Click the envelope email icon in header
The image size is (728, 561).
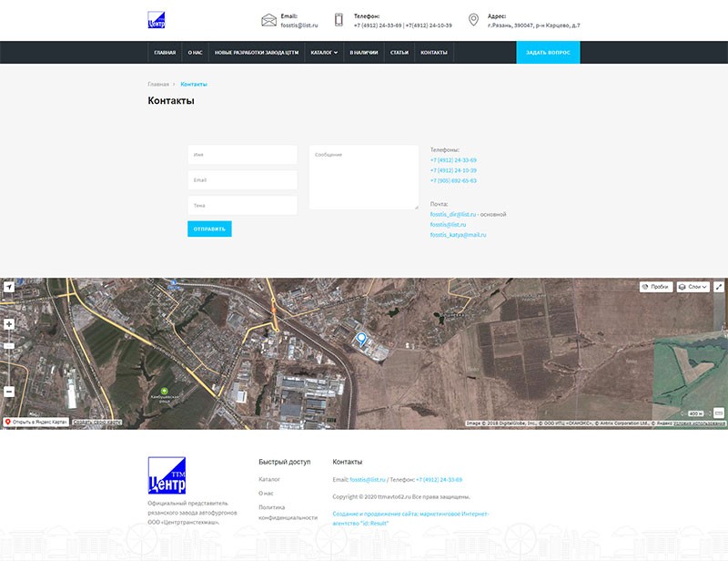point(268,20)
